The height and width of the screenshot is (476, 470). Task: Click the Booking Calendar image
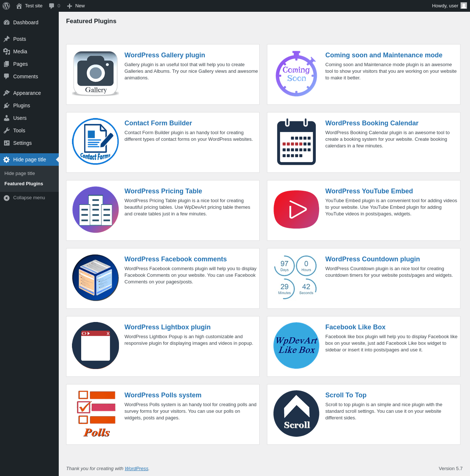296,142
